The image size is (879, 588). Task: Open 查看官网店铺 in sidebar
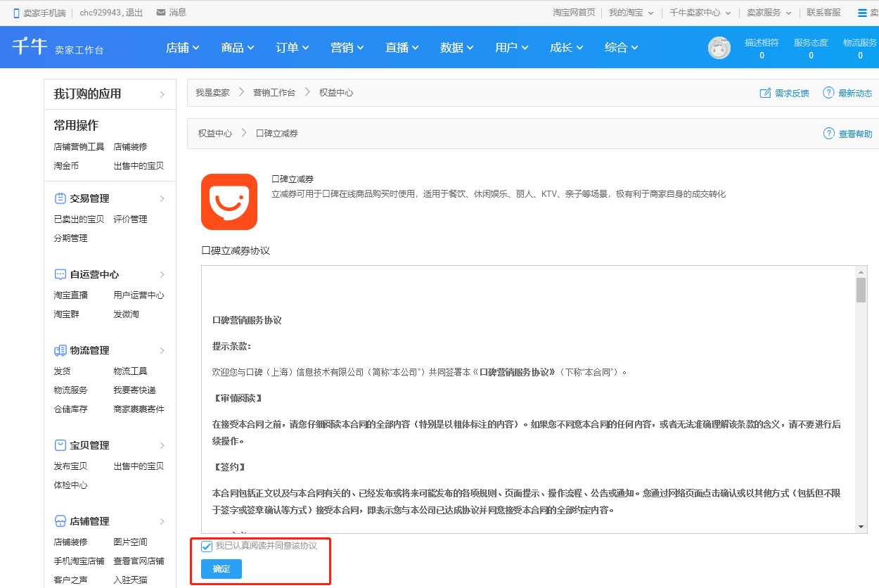pyautogui.click(x=139, y=561)
